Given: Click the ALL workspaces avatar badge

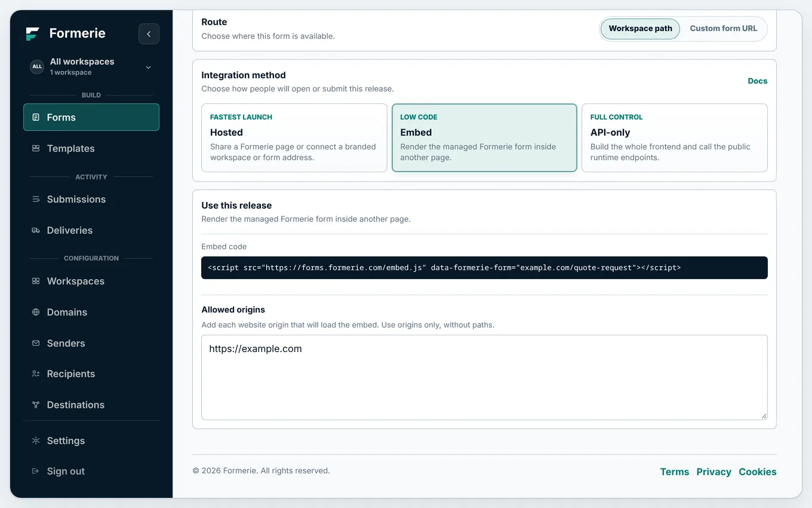Looking at the screenshot, I should [x=37, y=66].
